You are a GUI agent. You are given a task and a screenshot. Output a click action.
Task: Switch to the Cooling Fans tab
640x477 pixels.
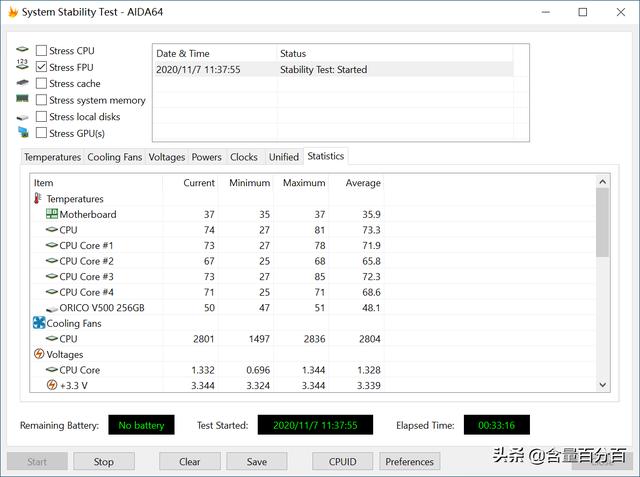[114, 157]
